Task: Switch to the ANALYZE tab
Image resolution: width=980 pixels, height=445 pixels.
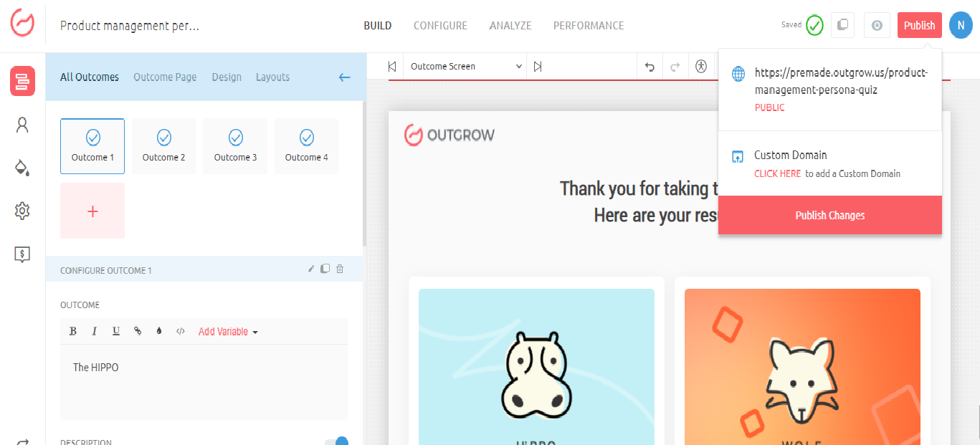Action: click(510, 25)
